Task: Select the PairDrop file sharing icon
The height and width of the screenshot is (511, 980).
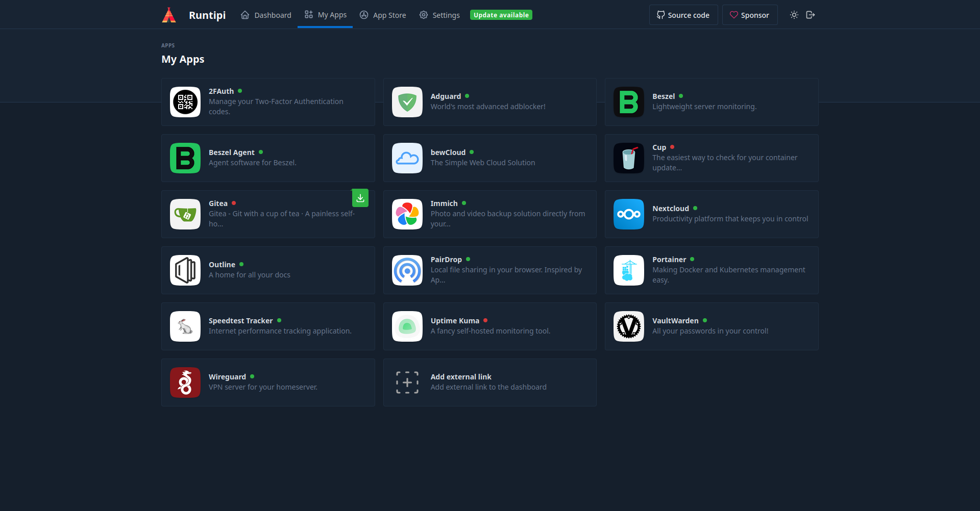Action: (x=407, y=270)
